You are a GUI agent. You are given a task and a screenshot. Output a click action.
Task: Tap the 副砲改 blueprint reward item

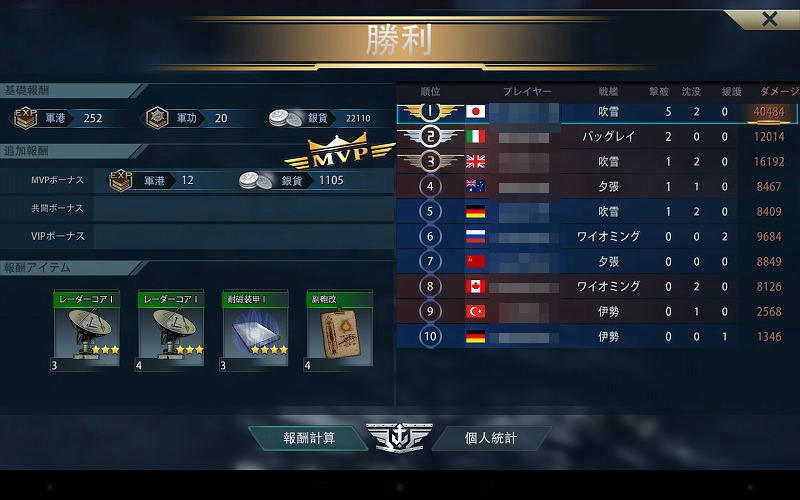339,331
